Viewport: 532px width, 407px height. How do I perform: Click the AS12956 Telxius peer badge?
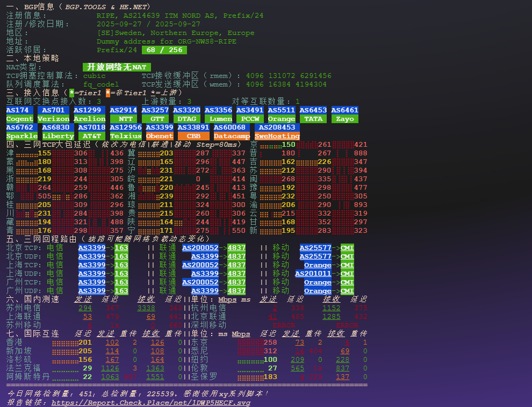pyautogui.click(x=125, y=131)
